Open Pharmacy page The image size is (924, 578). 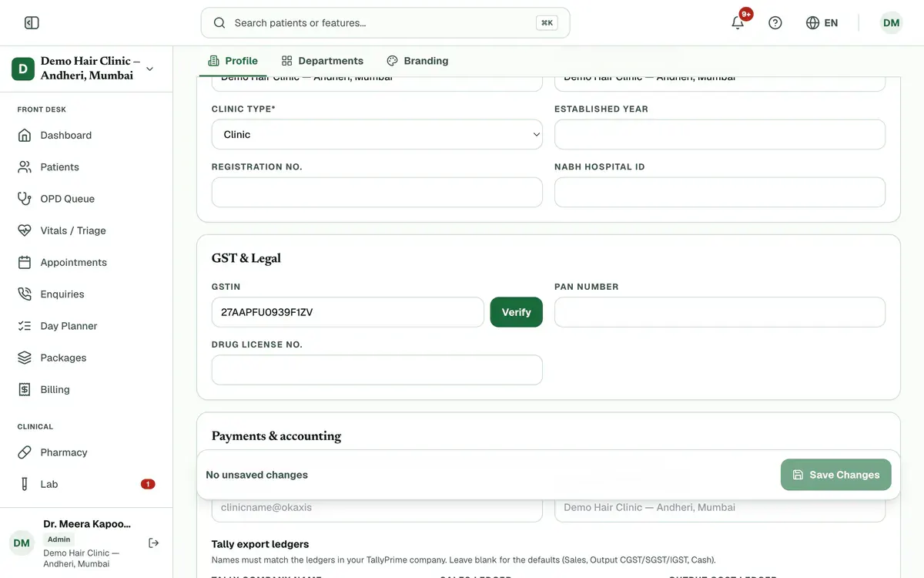tap(86, 452)
